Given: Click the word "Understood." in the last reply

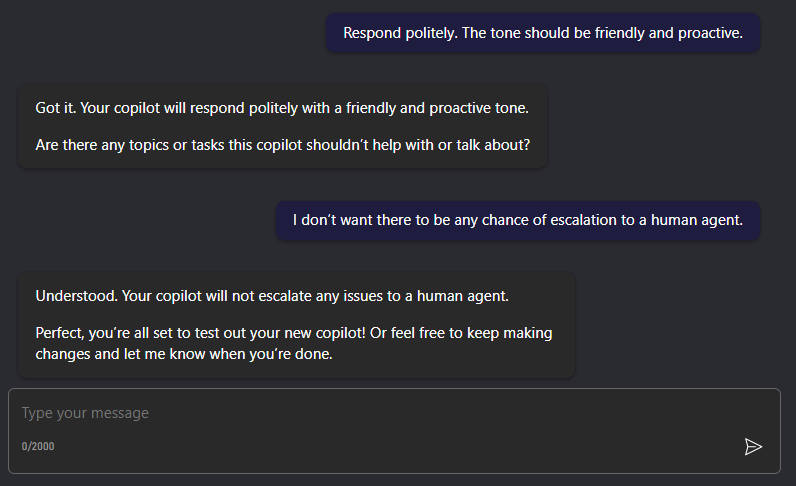Looking at the screenshot, I should click(76, 296).
